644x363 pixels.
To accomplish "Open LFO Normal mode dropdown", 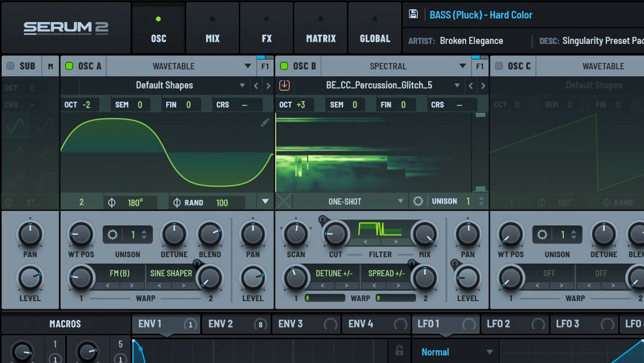I will 456,352.
